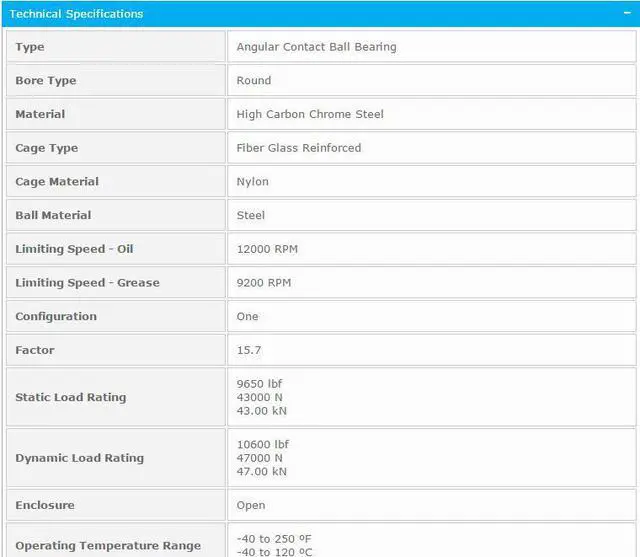Select 'Angular Contact Ball Bearing' value
This screenshot has width=640, height=557.
[x=316, y=47]
